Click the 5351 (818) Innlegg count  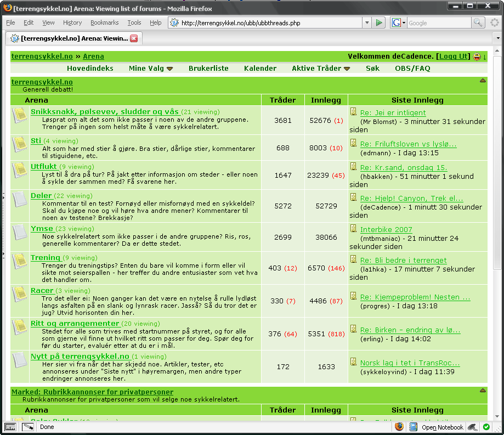pos(326,334)
